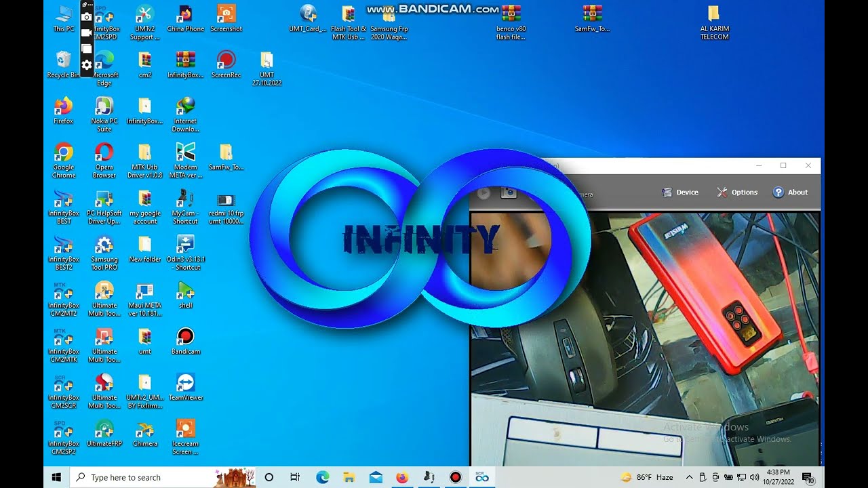Open volume control in system tray
Screen dimensions: 868x488
[x=755, y=477]
